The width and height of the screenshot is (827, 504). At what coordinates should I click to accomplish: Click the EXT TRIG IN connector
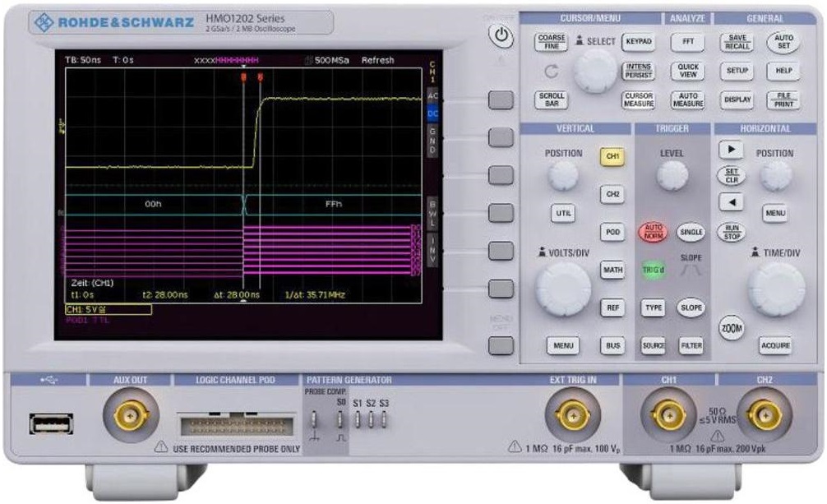coord(572,416)
